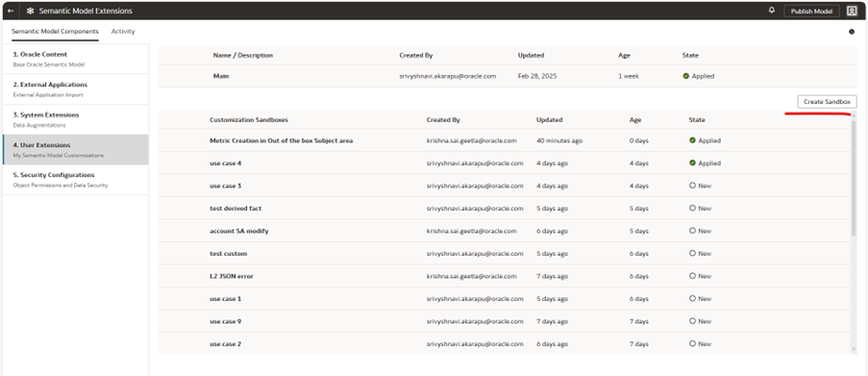Open External Applications section
868x376 pixels.
(75, 89)
